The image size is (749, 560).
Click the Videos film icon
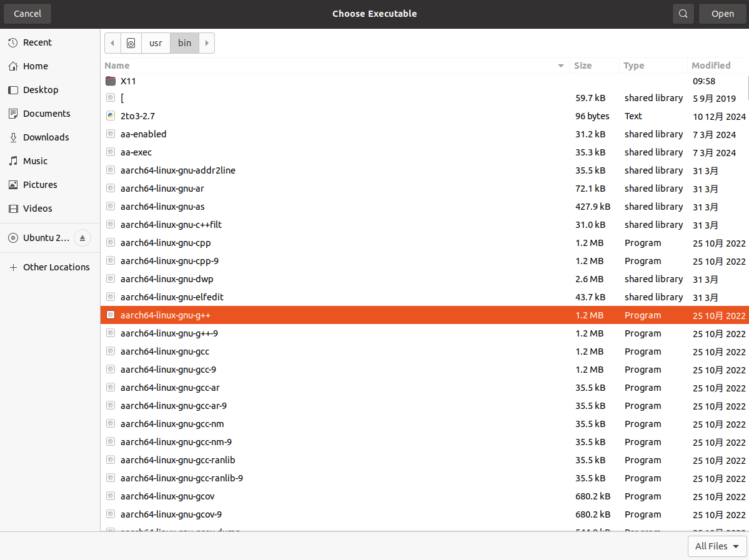pyautogui.click(x=13, y=209)
